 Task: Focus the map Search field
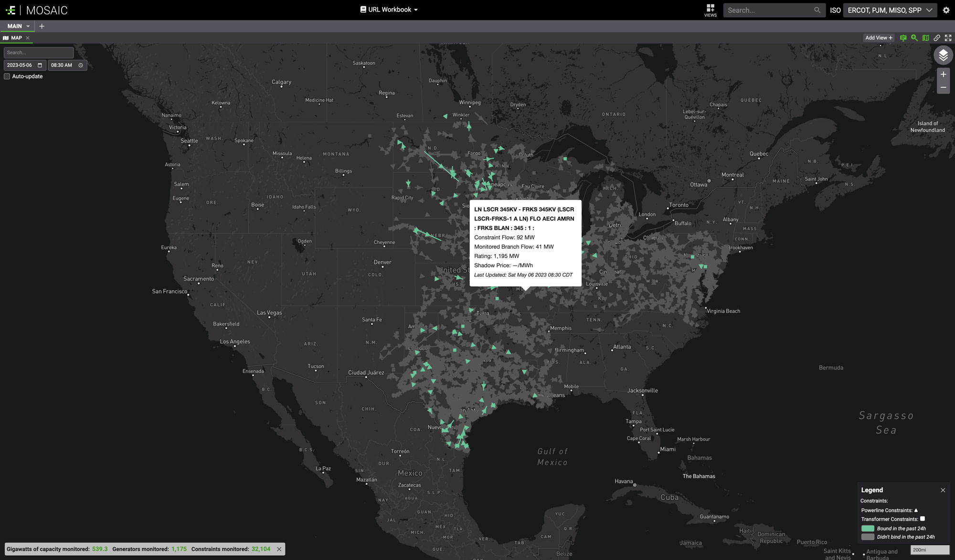point(39,53)
